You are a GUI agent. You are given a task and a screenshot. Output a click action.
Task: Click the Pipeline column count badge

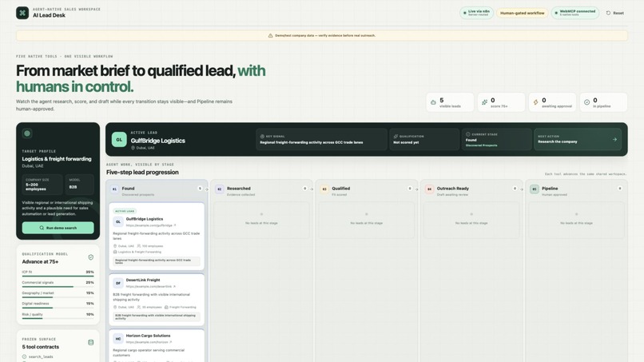[620, 189]
